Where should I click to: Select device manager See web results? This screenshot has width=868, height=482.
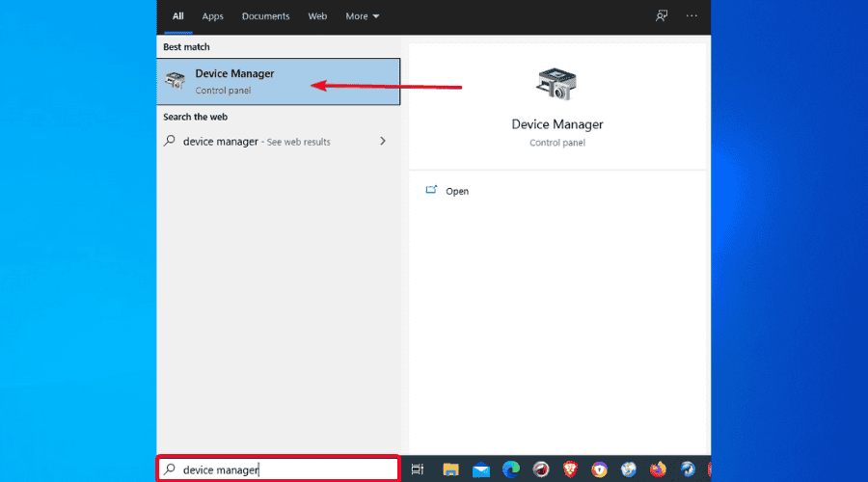[278, 141]
